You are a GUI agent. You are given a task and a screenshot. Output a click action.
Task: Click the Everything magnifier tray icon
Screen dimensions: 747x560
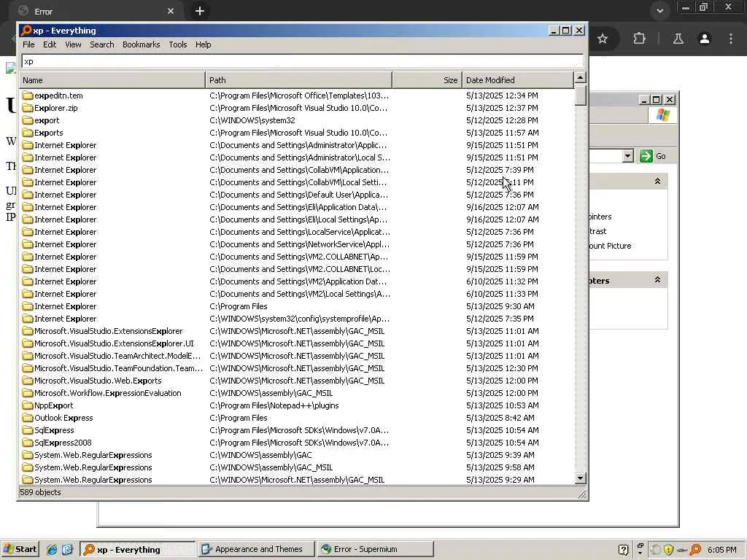[695, 550]
